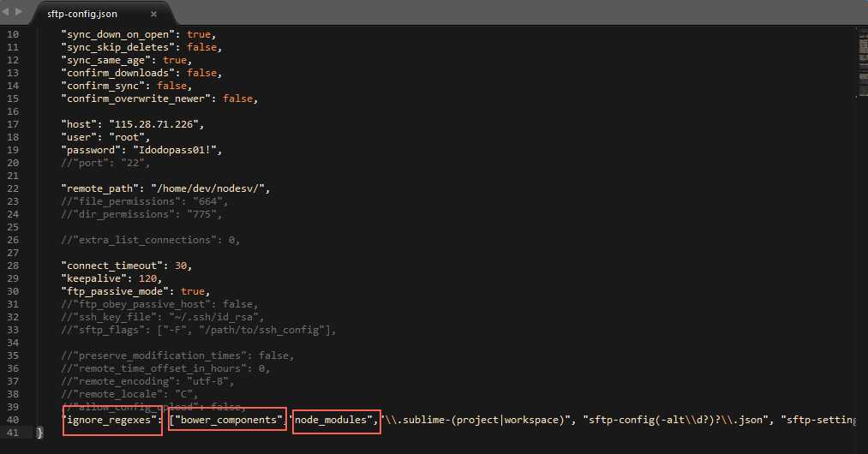Click the "host" key
The height and width of the screenshot is (454, 868).
[x=79, y=124]
